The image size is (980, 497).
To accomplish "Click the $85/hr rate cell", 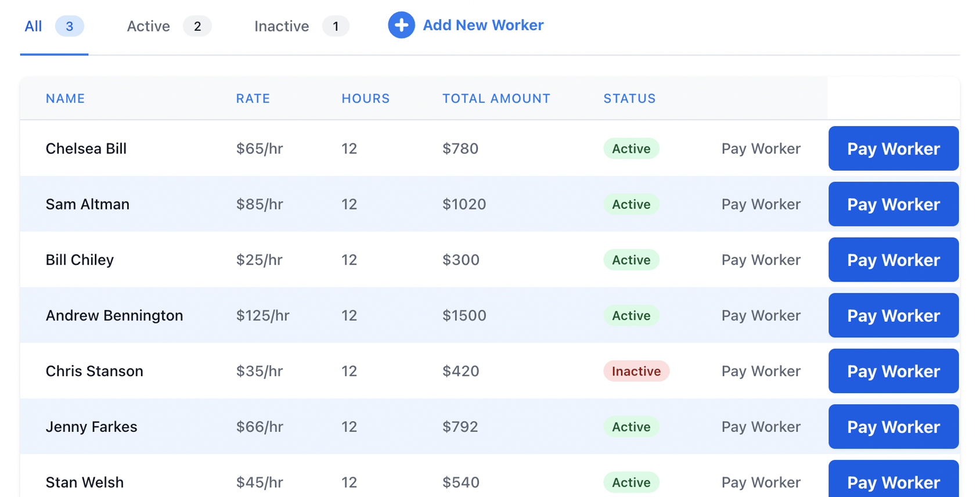I will point(260,204).
